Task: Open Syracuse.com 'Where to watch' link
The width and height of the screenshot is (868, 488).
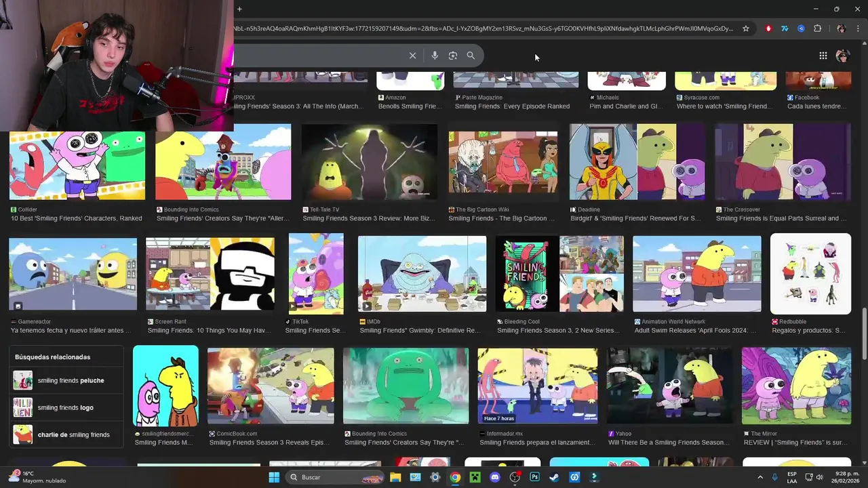Action: 724,106
